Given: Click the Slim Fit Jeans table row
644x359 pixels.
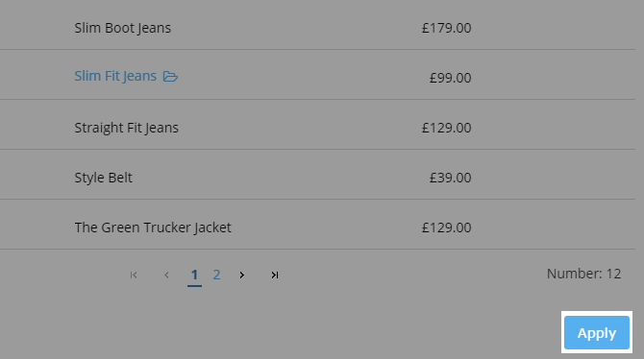Looking at the screenshot, I should coord(317,74).
